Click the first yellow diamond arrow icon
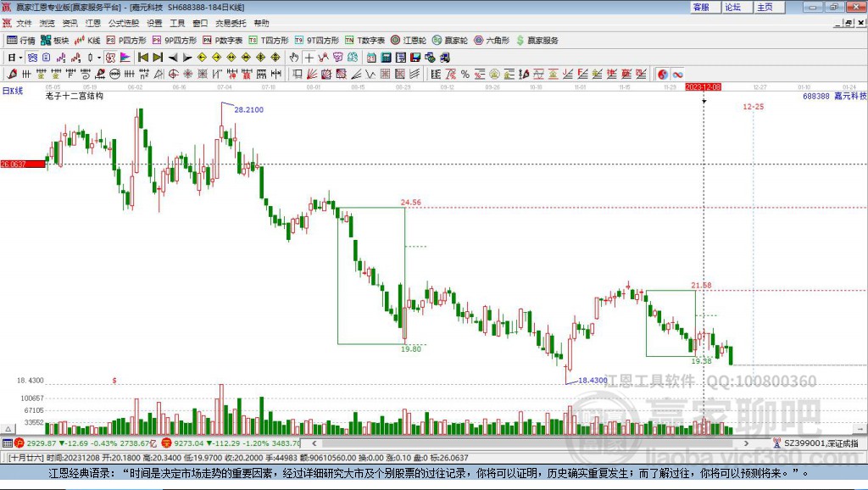The image size is (868, 490). pos(202,58)
